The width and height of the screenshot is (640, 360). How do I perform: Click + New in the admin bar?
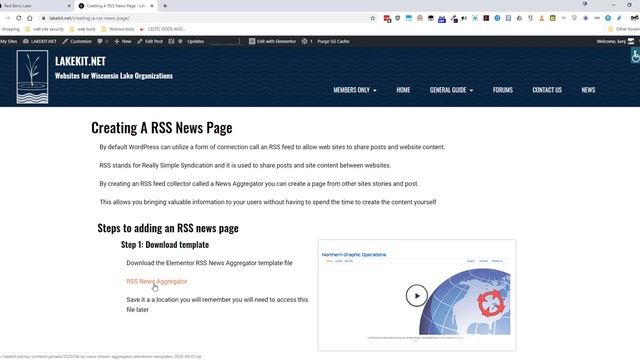click(122, 41)
